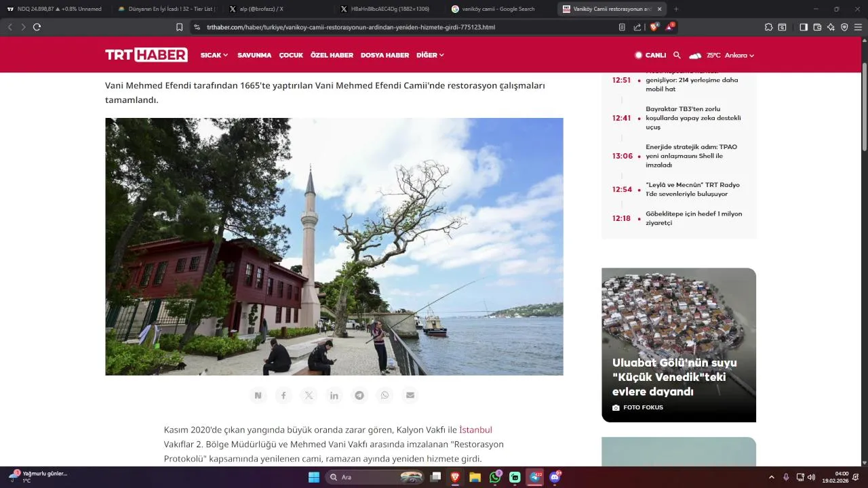
Task: Click the CANLI live broadcast button
Action: pos(650,55)
